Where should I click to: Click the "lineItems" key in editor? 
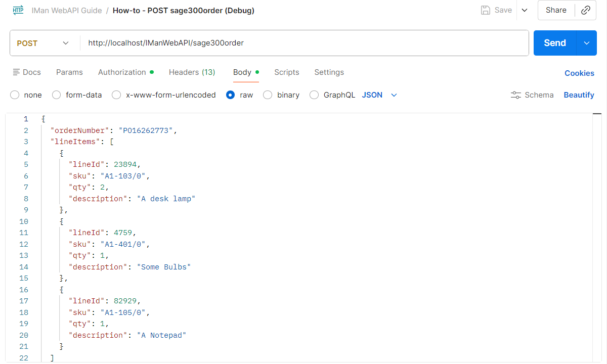(75, 142)
